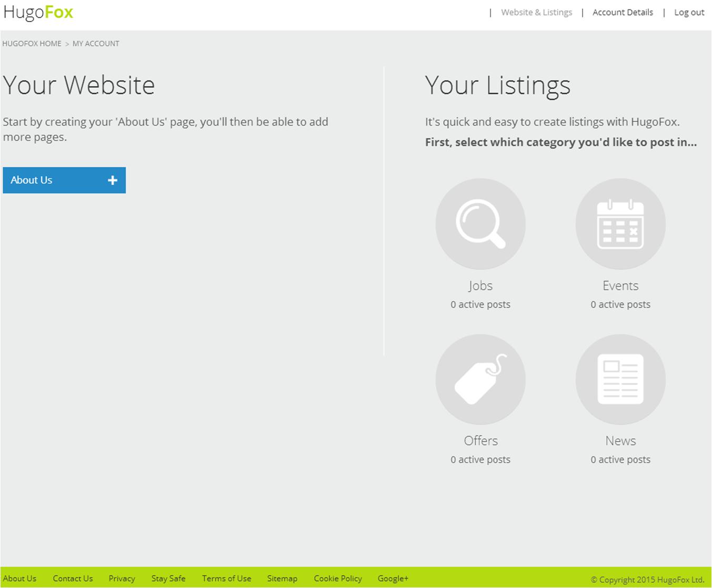Open the Website & Listings menu item

[536, 12]
